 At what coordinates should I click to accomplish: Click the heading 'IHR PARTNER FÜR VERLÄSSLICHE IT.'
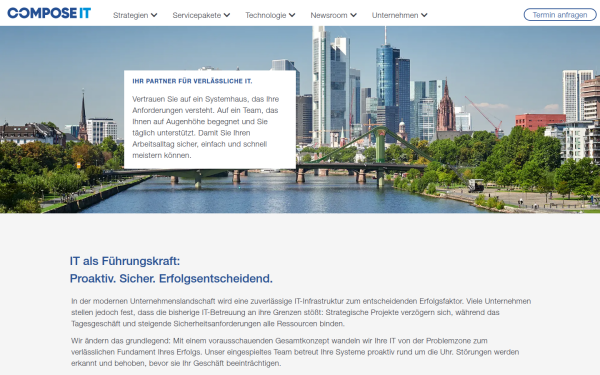click(192, 81)
